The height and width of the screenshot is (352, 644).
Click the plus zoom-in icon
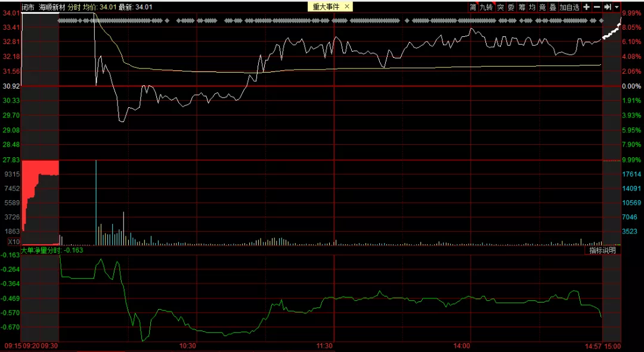pos(587,7)
